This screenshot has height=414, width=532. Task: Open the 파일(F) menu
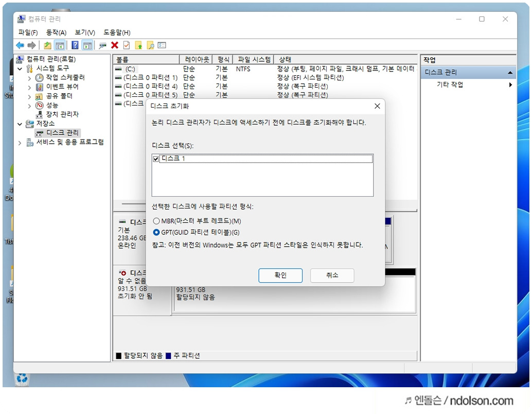pos(28,32)
